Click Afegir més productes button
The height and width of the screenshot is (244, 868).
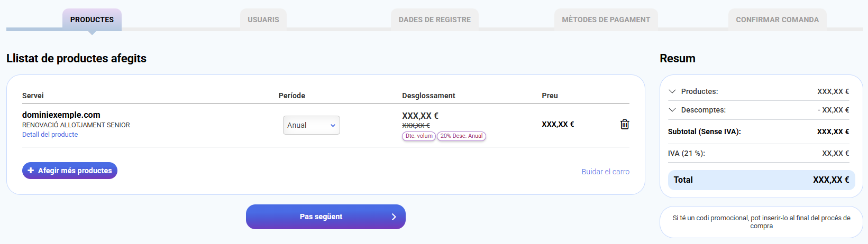click(x=70, y=171)
